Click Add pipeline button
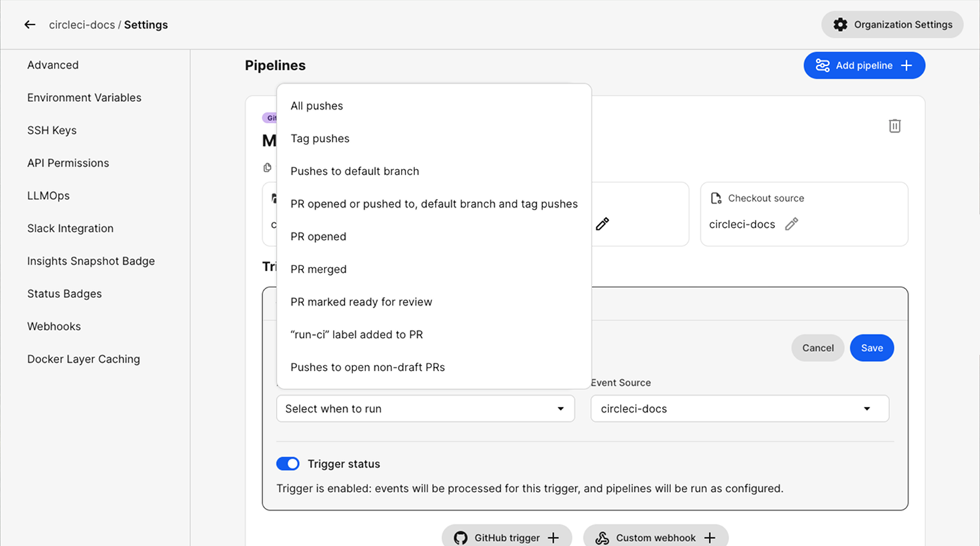 pyautogui.click(x=864, y=65)
